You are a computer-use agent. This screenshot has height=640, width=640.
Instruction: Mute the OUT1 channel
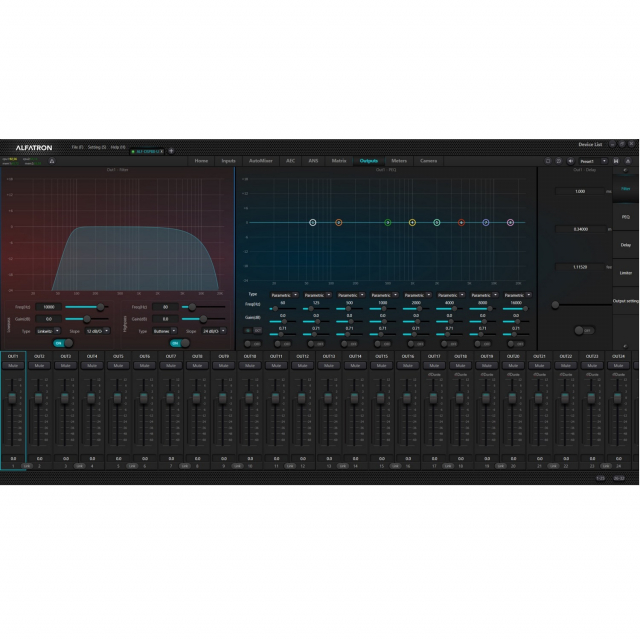coord(13,366)
